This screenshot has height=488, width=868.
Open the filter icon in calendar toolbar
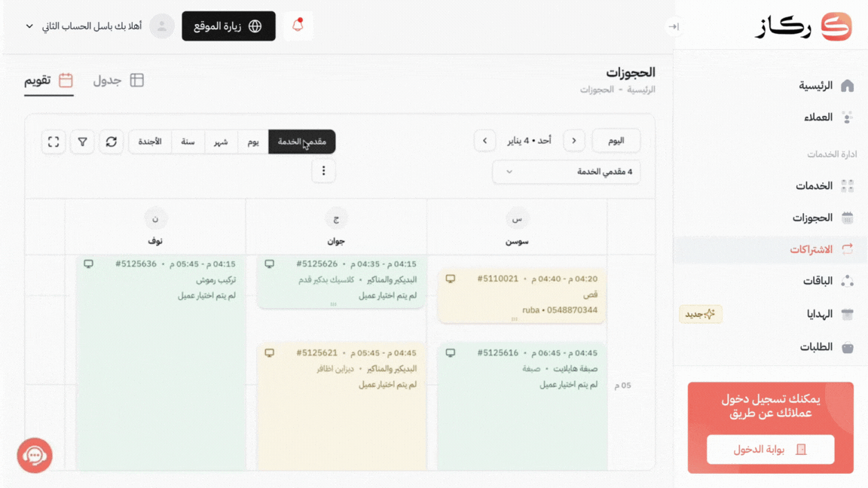tap(83, 142)
